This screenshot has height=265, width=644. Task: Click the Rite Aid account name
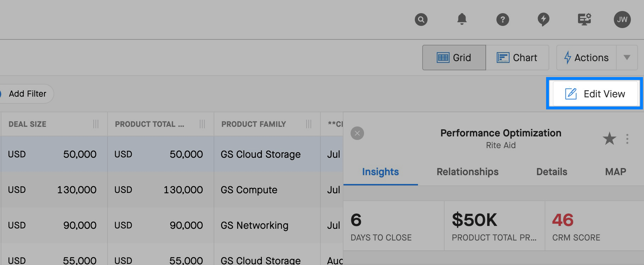501,145
